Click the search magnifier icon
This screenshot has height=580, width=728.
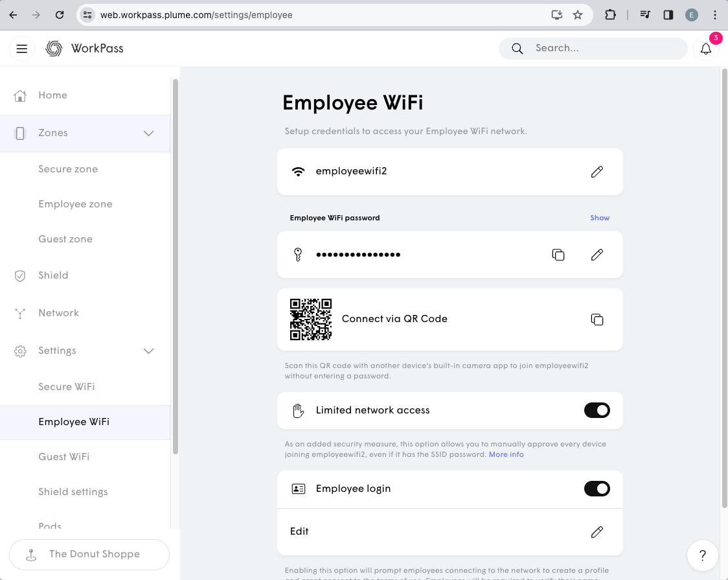point(518,49)
